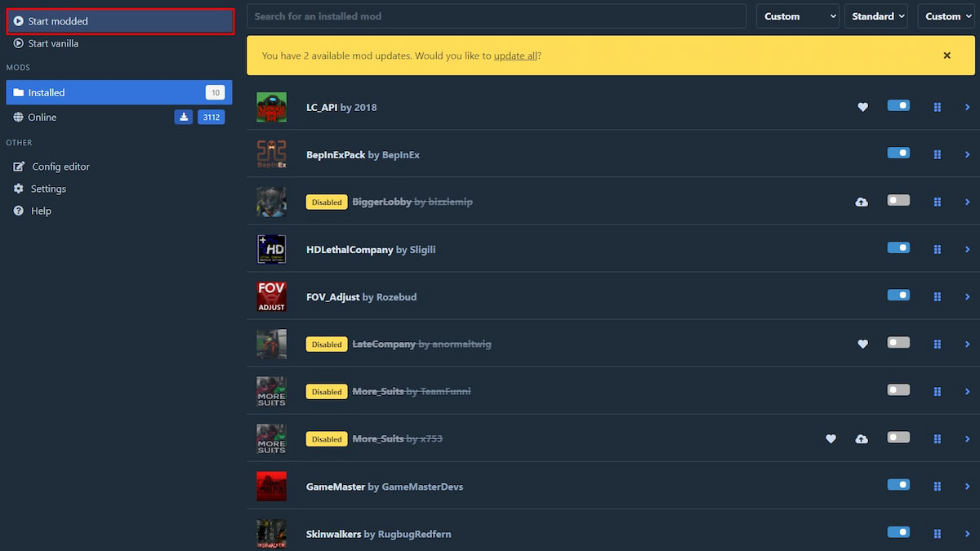Click the heart donate icon for LC_API
This screenshot has width=980, height=551.
pyautogui.click(x=862, y=107)
